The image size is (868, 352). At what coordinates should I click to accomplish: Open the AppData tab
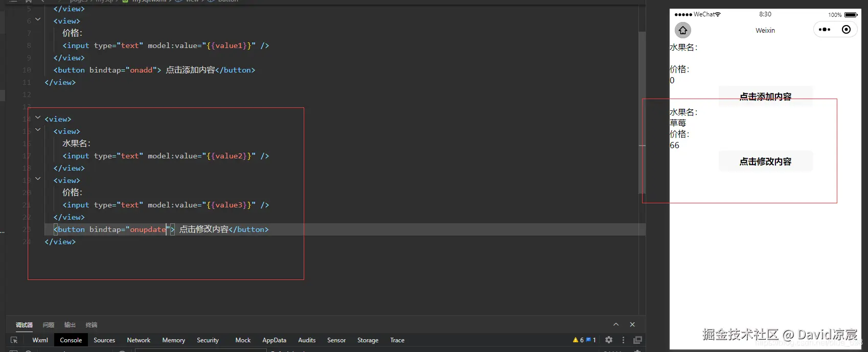(274, 340)
